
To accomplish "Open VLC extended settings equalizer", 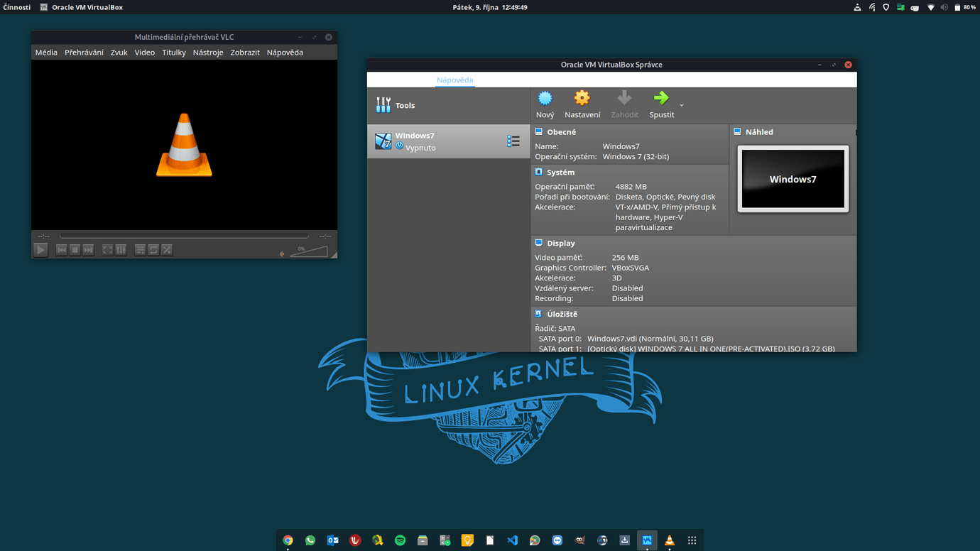I will click(120, 249).
